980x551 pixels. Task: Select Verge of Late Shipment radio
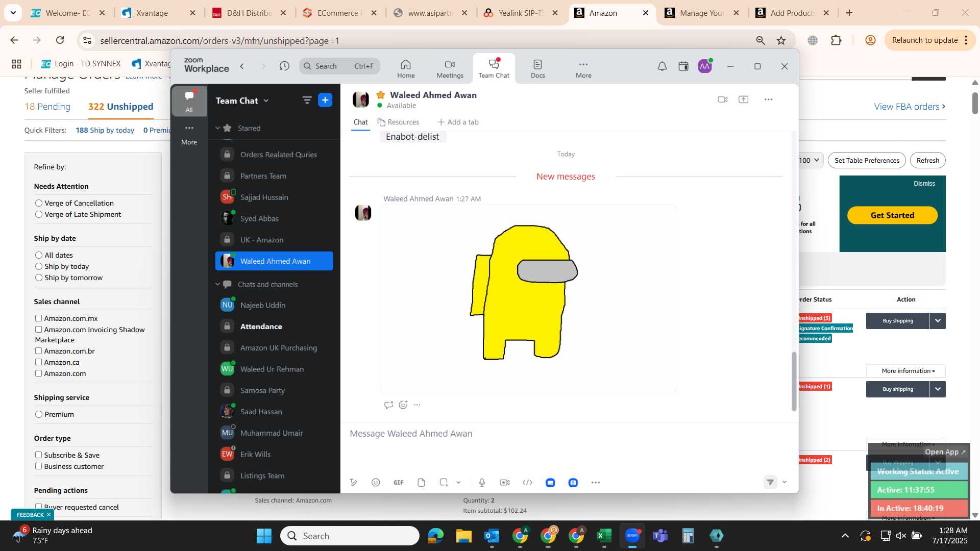(x=39, y=214)
